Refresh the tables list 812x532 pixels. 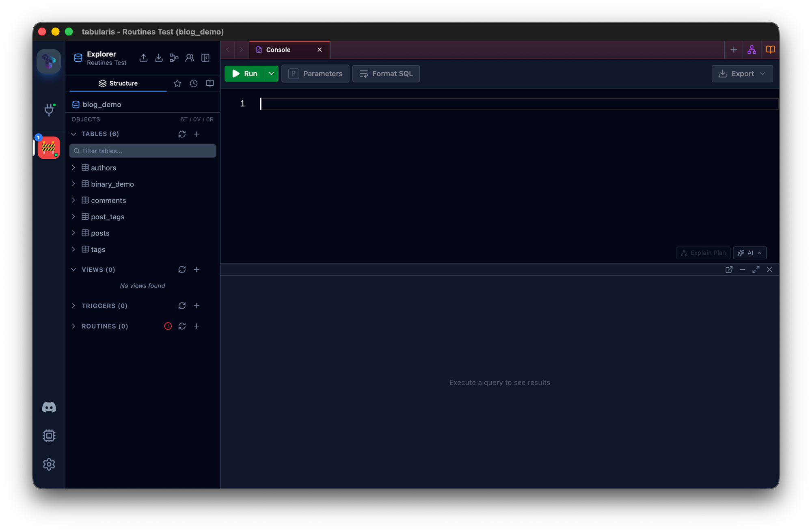[182, 134]
